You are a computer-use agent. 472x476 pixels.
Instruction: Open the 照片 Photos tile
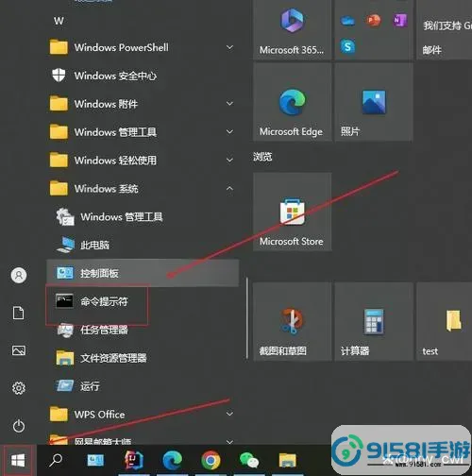point(374,102)
